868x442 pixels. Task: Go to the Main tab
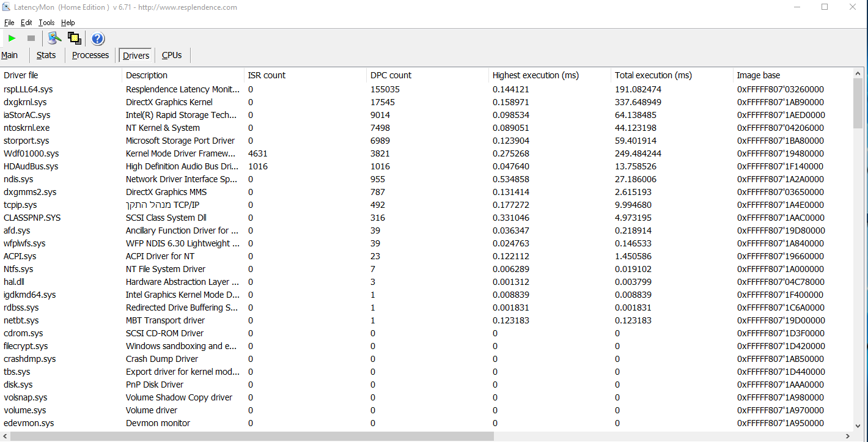pos(10,55)
